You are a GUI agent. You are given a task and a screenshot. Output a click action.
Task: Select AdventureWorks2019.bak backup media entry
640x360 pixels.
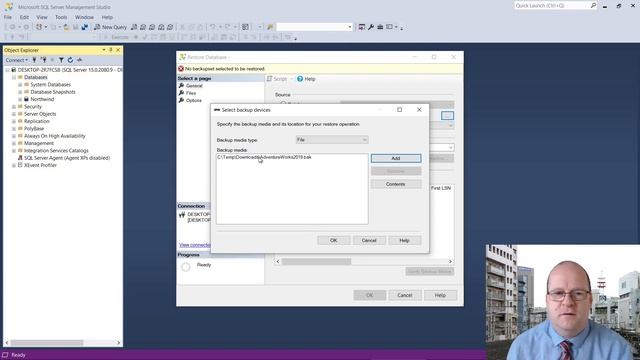(264, 157)
